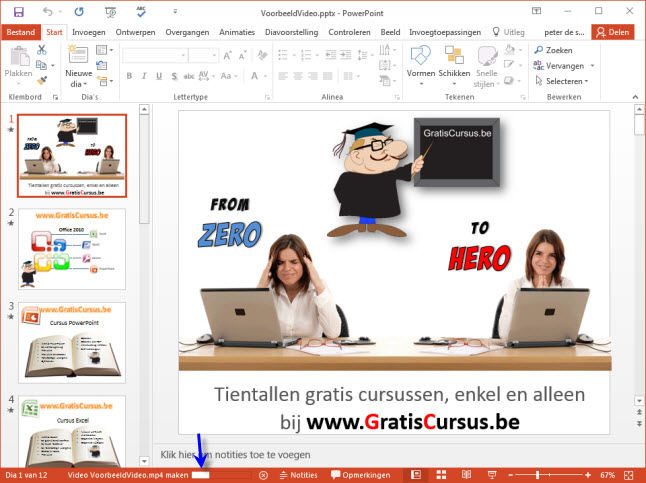Image resolution: width=646 pixels, height=483 pixels.
Task: Switch to the Ontwerpen tab
Action: tap(135, 32)
